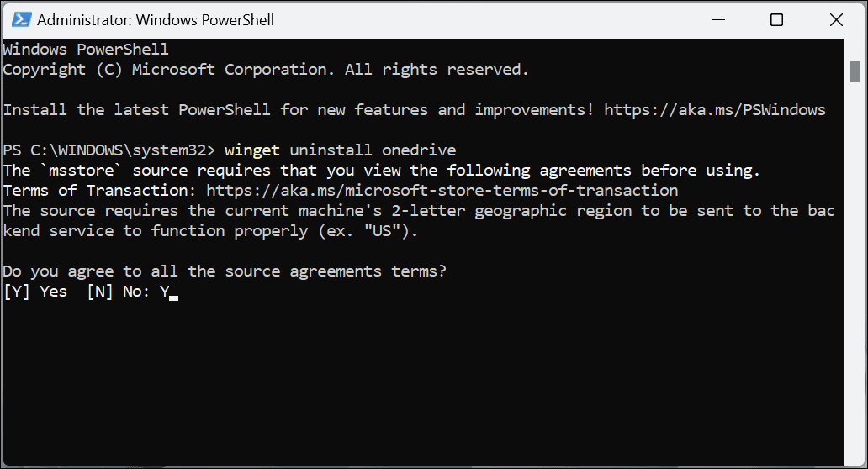Screen dimensions: 868x469
Task: Open the aka.ms/PSWindows link
Action: coord(715,110)
